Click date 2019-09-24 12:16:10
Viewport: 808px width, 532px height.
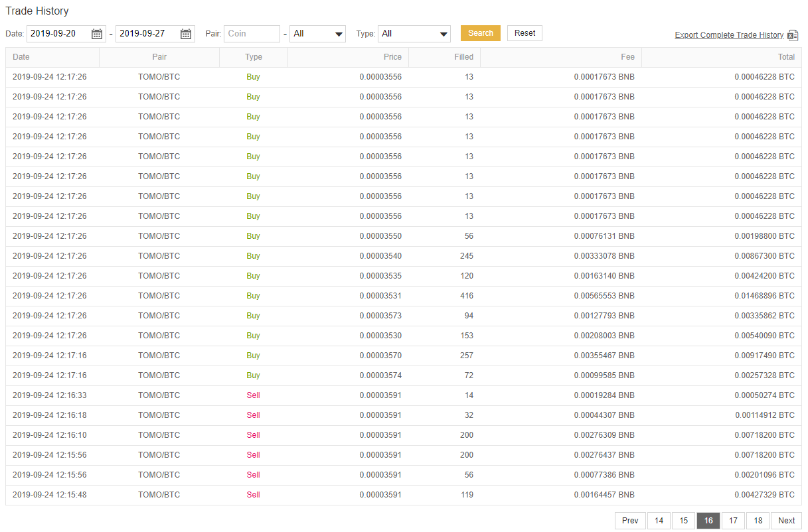tap(50, 435)
